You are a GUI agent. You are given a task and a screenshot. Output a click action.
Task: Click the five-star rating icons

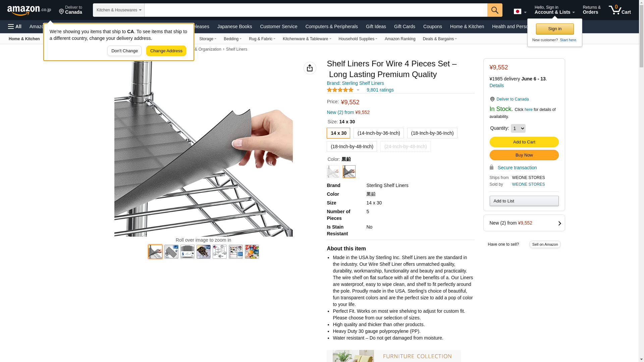coord(340,90)
